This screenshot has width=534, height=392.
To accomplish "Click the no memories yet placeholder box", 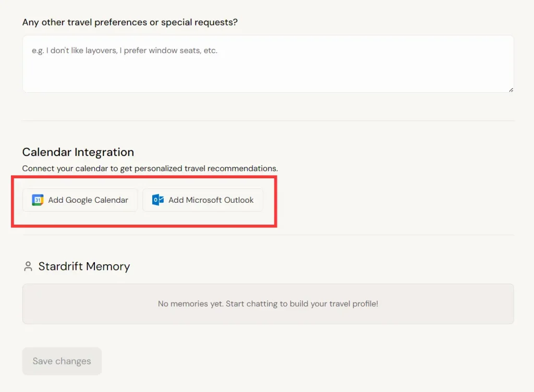I will [x=268, y=303].
